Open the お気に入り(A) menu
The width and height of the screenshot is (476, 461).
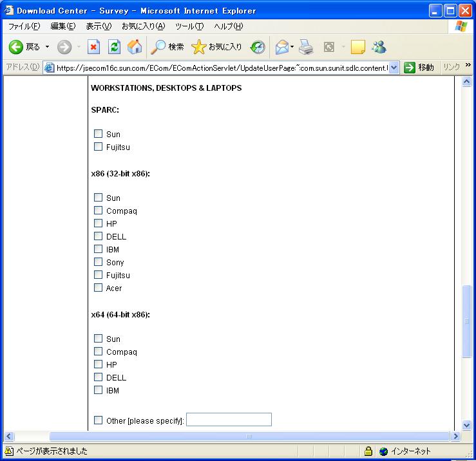pos(143,26)
